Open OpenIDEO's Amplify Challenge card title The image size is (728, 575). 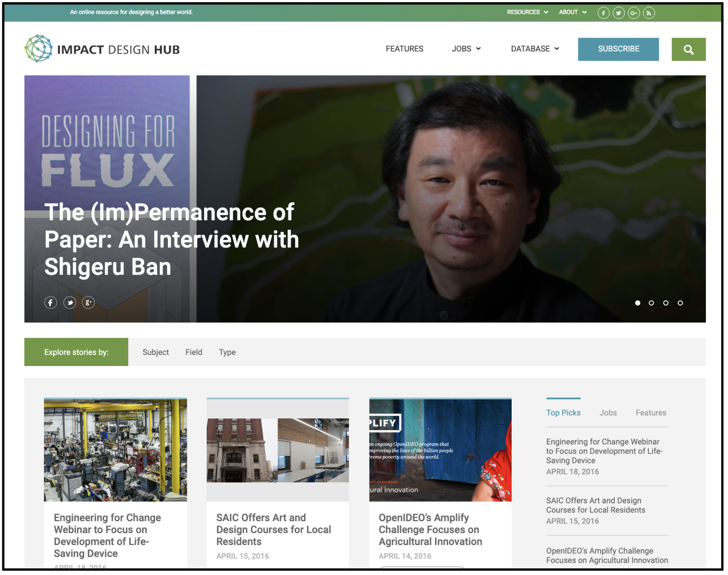(x=431, y=530)
